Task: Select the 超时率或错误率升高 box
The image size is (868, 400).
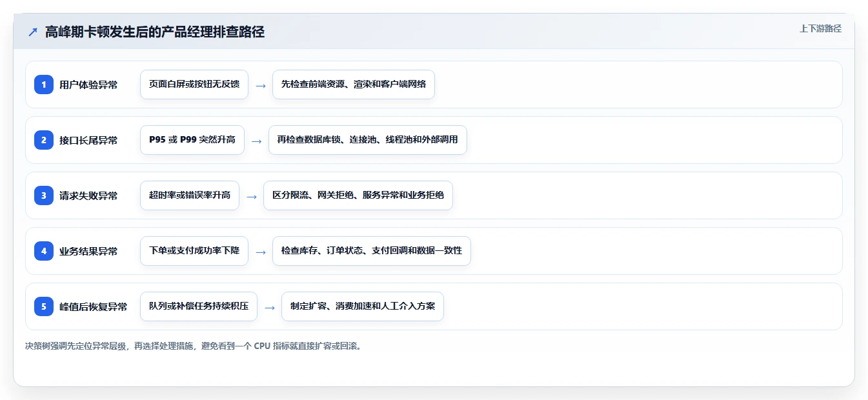Action: click(190, 195)
